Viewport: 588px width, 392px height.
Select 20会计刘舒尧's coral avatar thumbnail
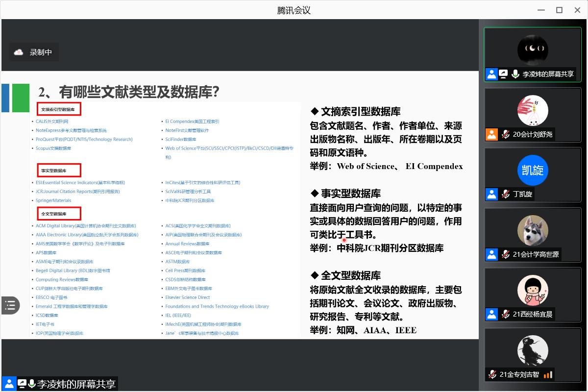coord(533,110)
